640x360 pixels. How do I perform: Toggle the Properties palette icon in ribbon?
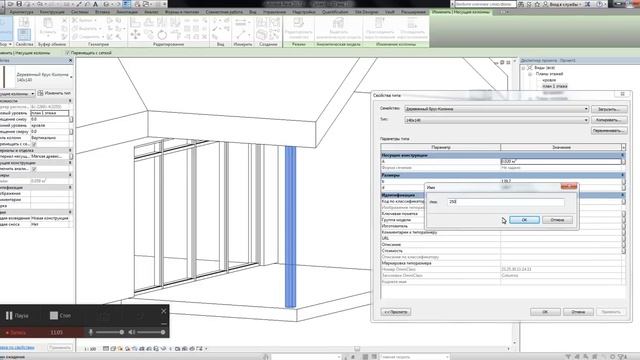click(x=24, y=34)
